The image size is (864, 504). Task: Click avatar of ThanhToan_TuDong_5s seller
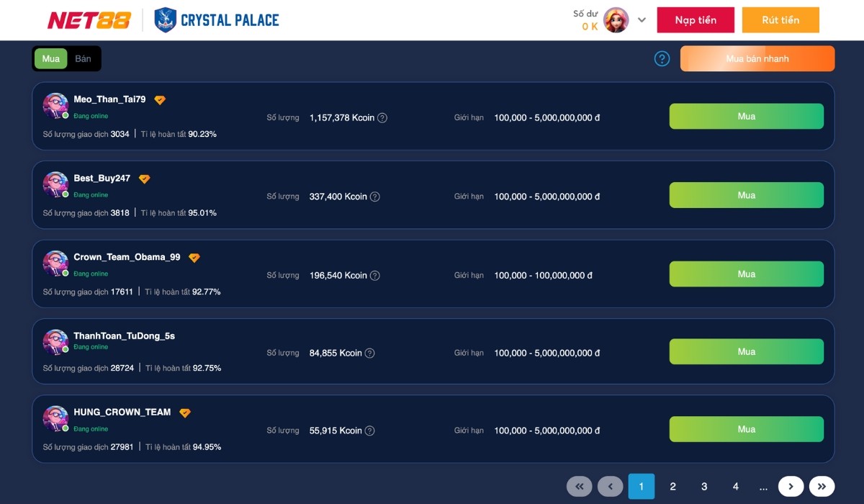(x=55, y=342)
